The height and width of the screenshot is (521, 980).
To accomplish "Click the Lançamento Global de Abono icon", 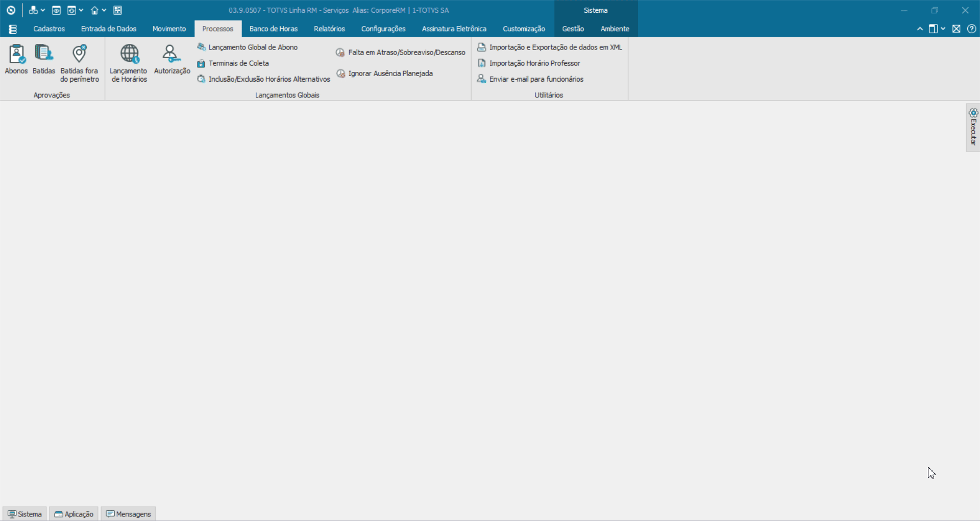I will tap(202, 47).
